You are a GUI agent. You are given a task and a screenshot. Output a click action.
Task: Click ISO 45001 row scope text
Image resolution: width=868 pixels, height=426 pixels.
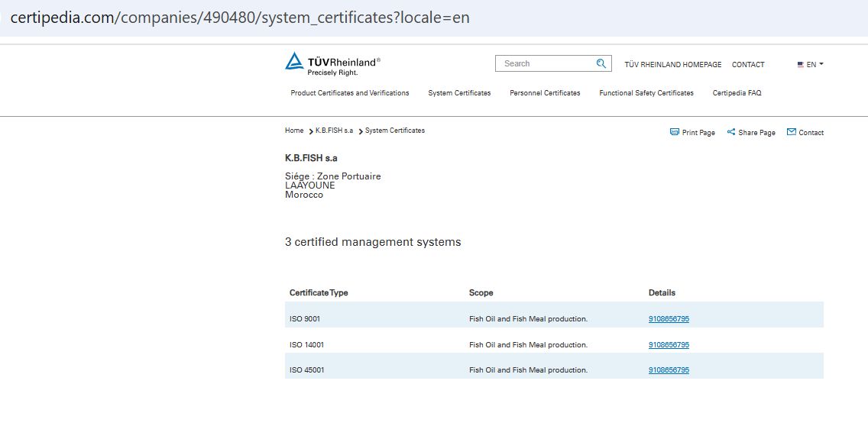pyautogui.click(x=528, y=370)
